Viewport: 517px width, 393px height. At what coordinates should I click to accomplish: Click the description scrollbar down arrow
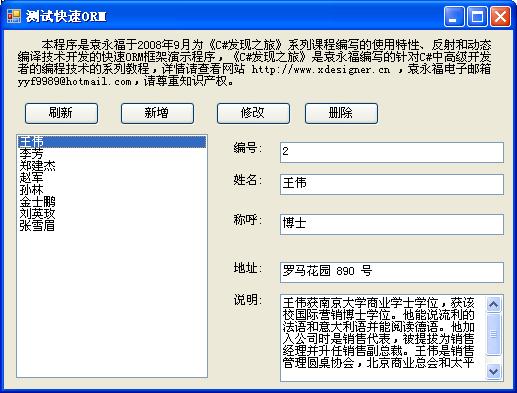pos(493,371)
